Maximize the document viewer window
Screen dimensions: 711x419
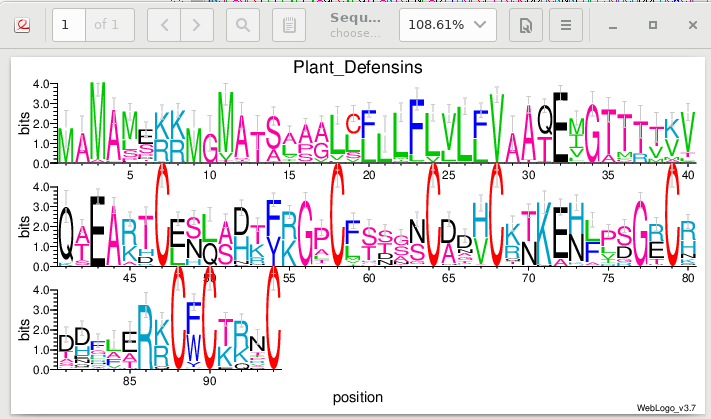[652, 24]
